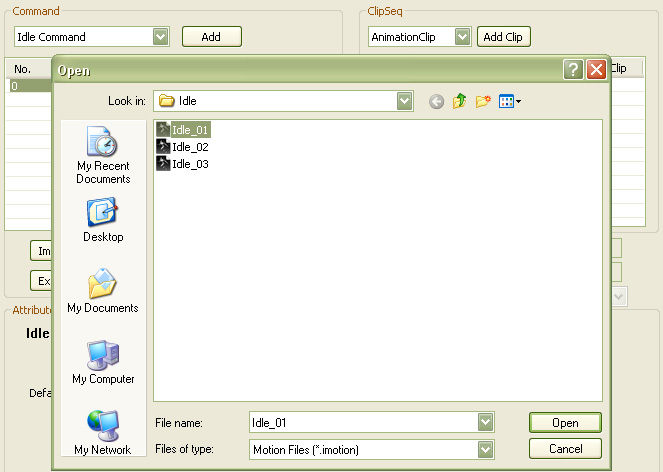This screenshot has height=472, width=663.
Task: Open My Recent Documents location
Action: pyautogui.click(x=103, y=155)
